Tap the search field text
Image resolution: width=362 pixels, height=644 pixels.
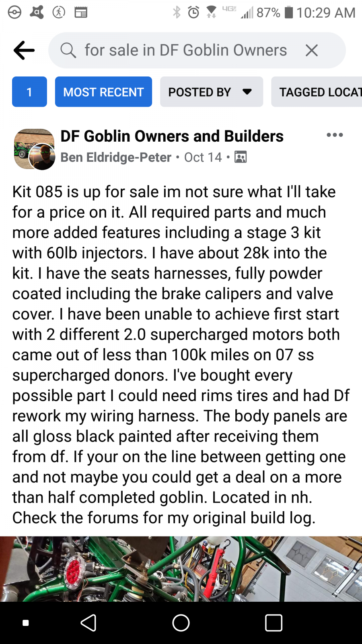pyautogui.click(x=185, y=50)
